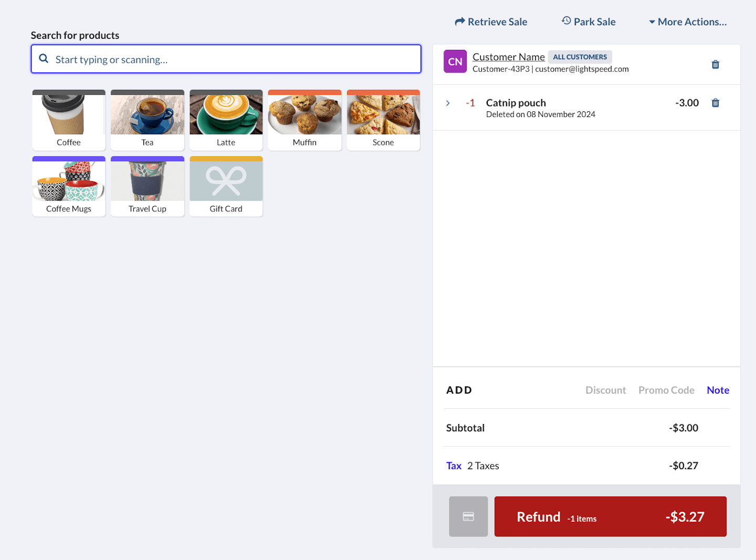756x560 pixels.
Task: Choose the Travel Cup product tile
Action: (x=148, y=186)
